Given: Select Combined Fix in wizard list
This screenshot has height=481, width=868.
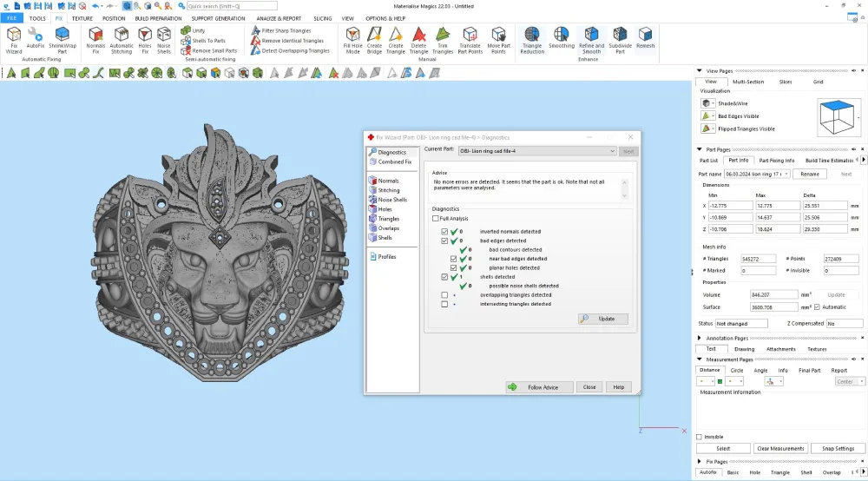Looking at the screenshot, I should point(391,161).
